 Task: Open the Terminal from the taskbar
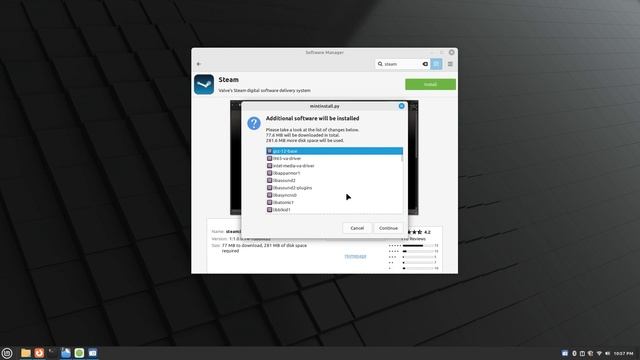(x=52, y=353)
